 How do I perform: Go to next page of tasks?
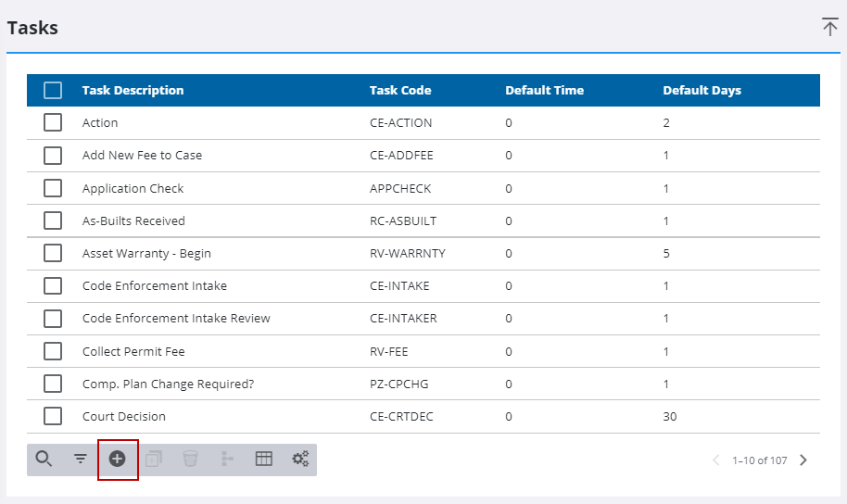click(x=803, y=460)
